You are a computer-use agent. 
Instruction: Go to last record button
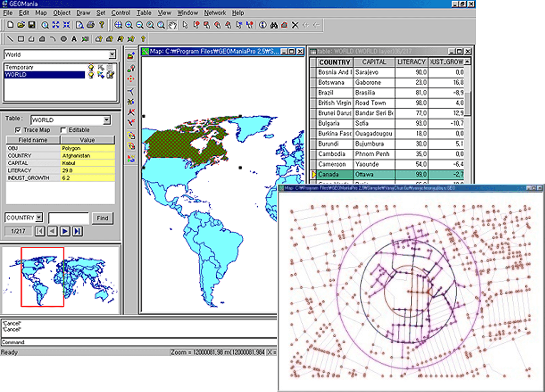tap(77, 231)
